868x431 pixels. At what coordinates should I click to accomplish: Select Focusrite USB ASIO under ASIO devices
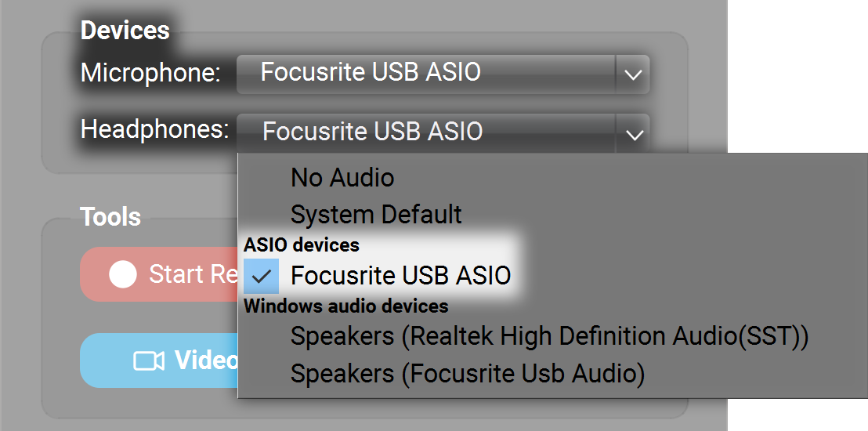tap(400, 276)
